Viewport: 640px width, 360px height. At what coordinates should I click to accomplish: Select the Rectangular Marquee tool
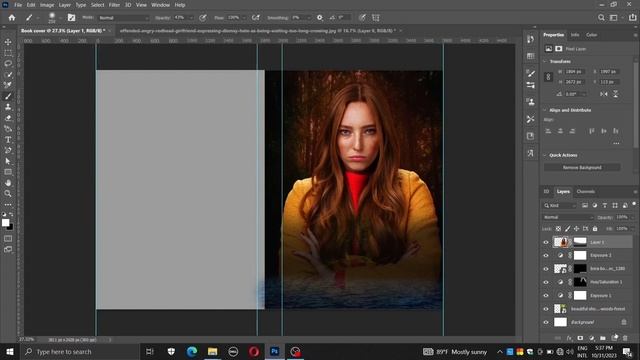pyautogui.click(x=8, y=53)
